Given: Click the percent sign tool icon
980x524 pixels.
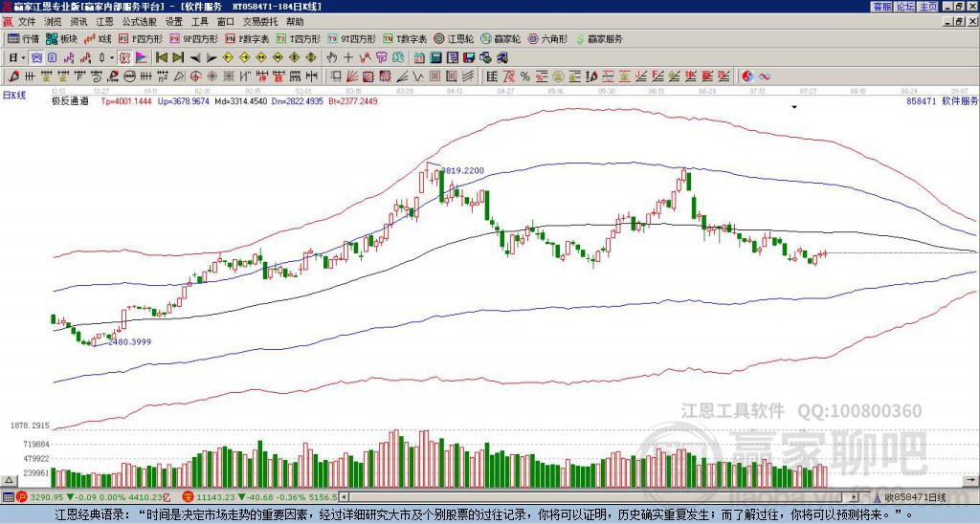Looking at the screenshot, I should pyautogui.click(x=525, y=76).
